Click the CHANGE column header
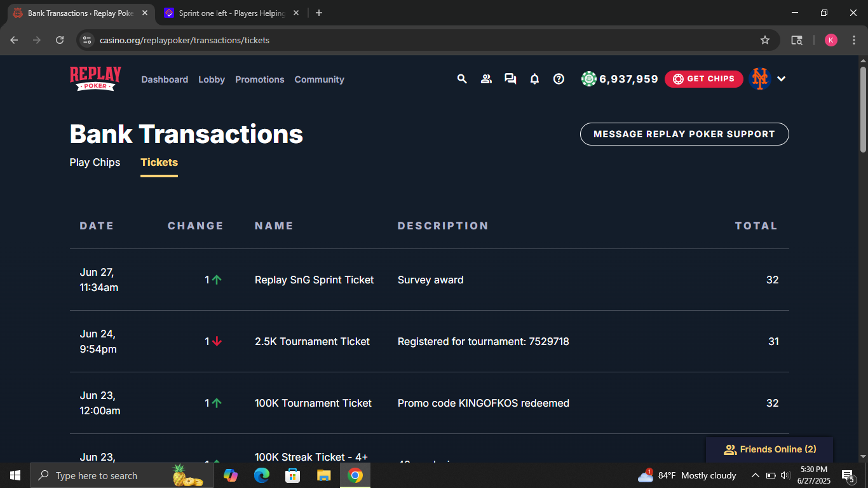 click(196, 226)
